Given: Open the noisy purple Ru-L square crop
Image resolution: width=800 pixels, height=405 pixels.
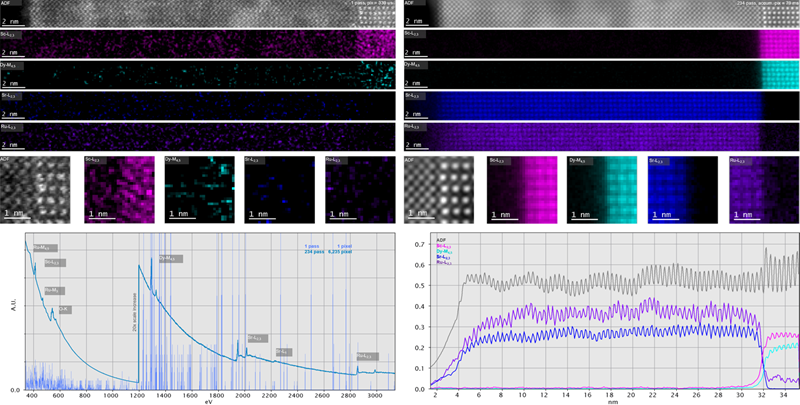Looking at the screenshot, I should (360, 190).
